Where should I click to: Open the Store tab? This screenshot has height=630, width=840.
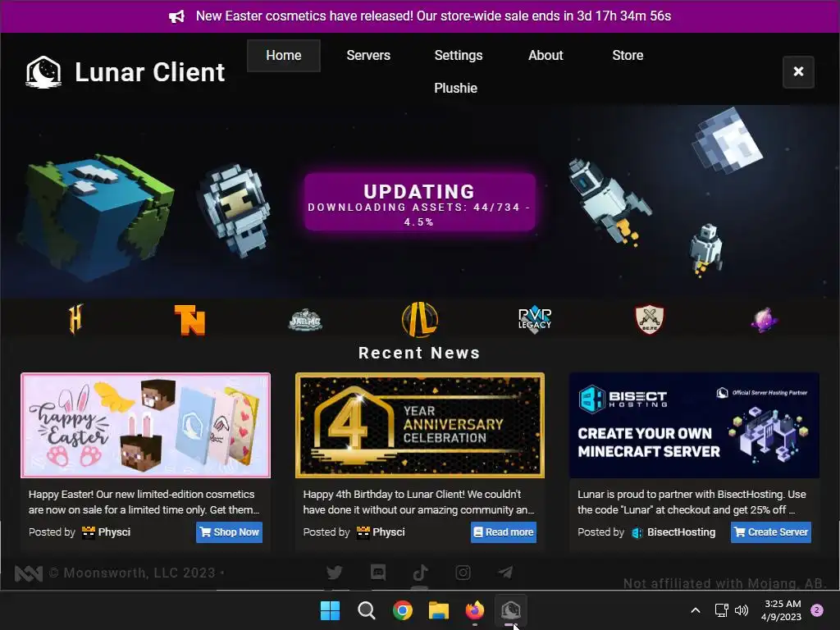click(x=628, y=56)
